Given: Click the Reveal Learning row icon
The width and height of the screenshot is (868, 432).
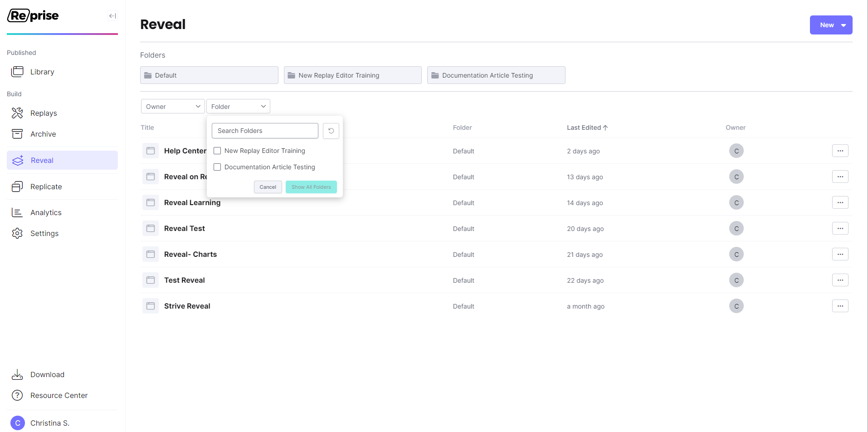Looking at the screenshot, I should pos(151,202).
